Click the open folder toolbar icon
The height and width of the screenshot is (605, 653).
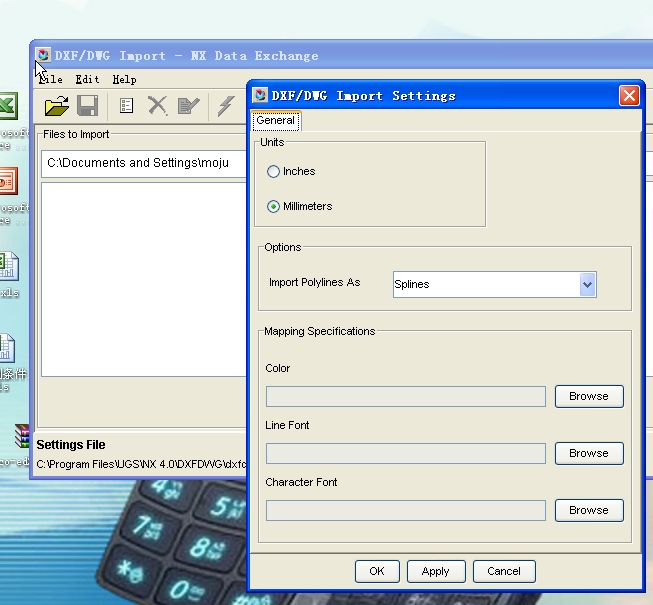click(57, 106)
